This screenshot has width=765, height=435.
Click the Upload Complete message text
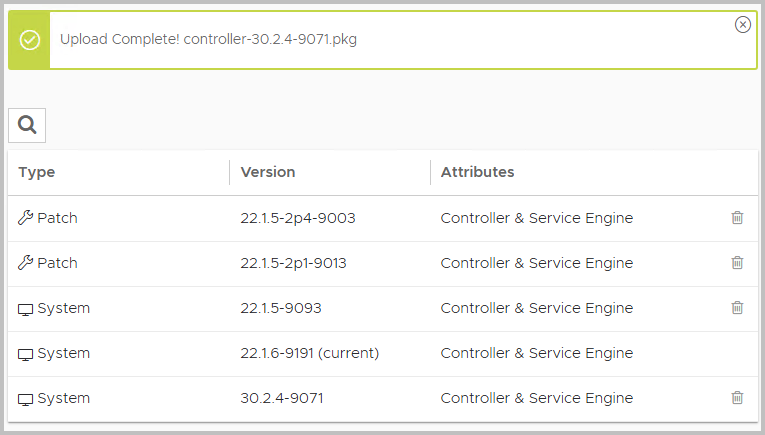[x=208, y=39]
